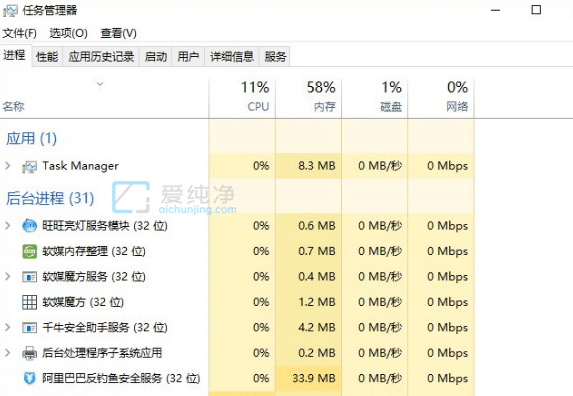Click the 应用 (1) group heading

(x=31, y=138)
